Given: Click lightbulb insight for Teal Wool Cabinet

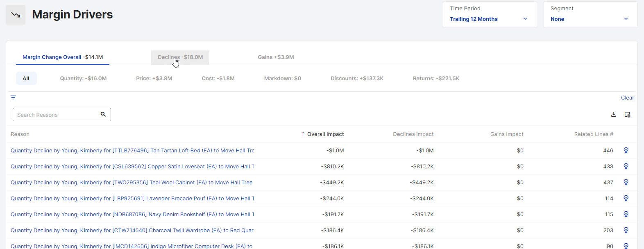Looking at the screenshot, I should 626,182.
